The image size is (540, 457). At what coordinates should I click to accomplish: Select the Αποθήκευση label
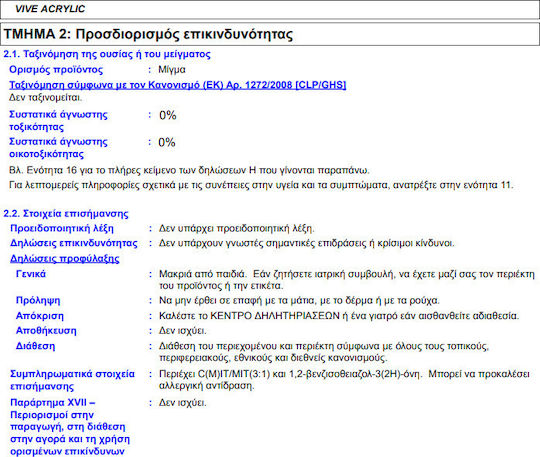(46, 331)
